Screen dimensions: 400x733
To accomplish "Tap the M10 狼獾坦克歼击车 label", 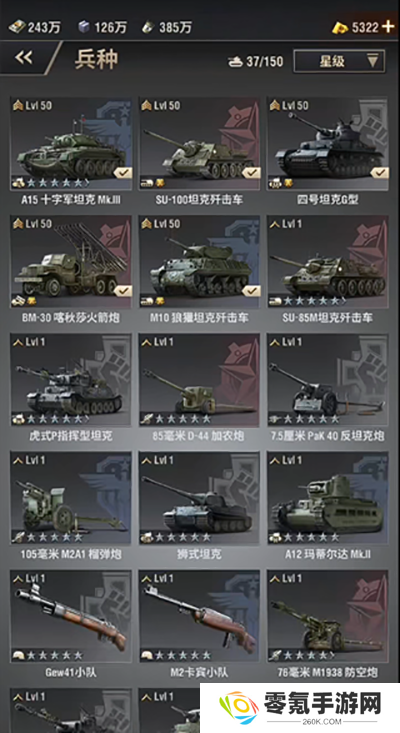I will pos(199,318).
